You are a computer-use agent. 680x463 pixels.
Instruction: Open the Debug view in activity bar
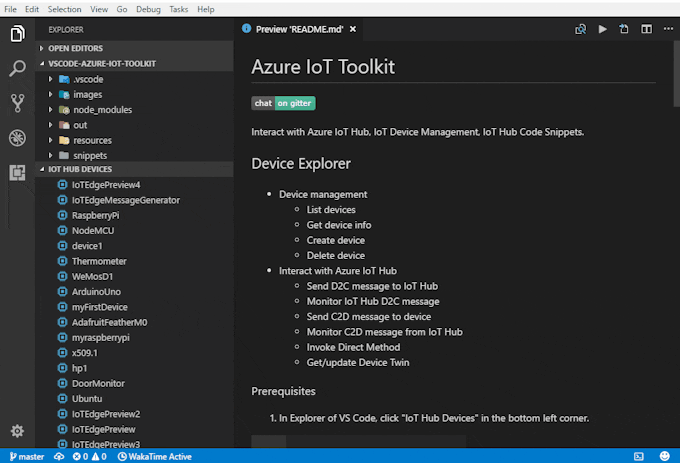[x=17, y=138]
